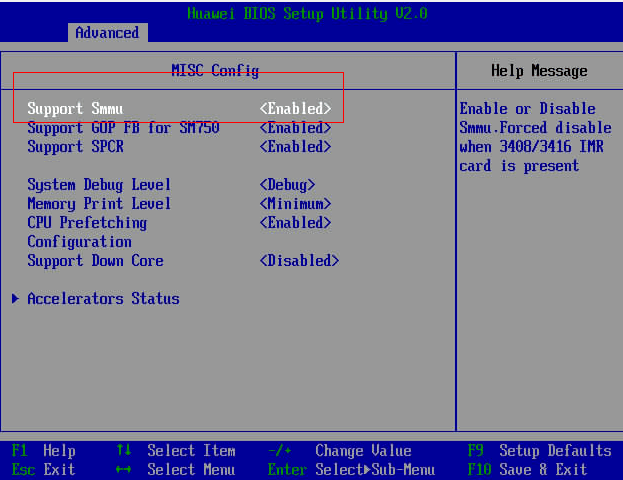The width and height of the screenshot is (623, 480).
Task: Open the Accelerators Status sub-menu
Action: pyautogui.click(x=103, y=298)
